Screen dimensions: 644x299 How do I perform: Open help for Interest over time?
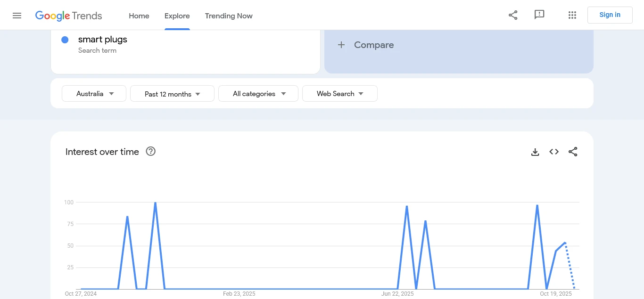[x=150, y=152]
